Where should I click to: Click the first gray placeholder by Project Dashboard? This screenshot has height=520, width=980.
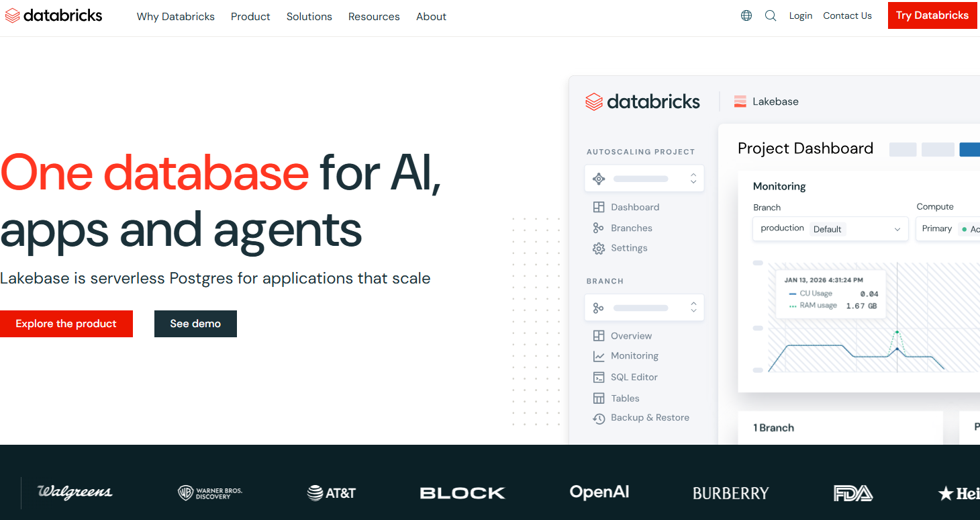903,150
